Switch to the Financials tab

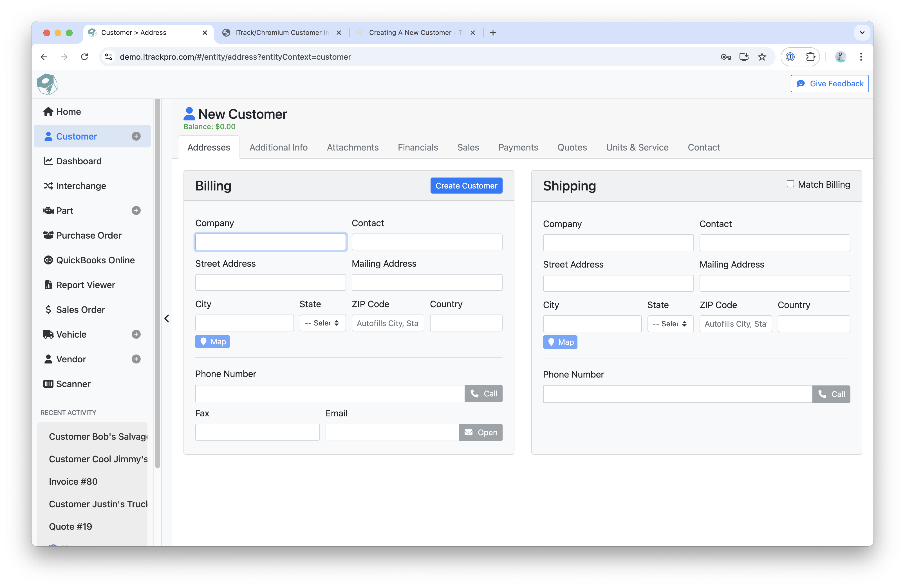click(418, 147)
